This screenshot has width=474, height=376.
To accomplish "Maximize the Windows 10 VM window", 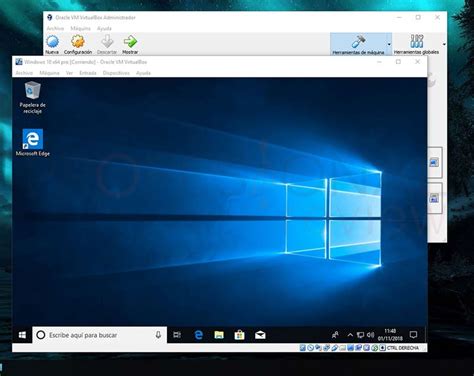I will coord(398,62).
